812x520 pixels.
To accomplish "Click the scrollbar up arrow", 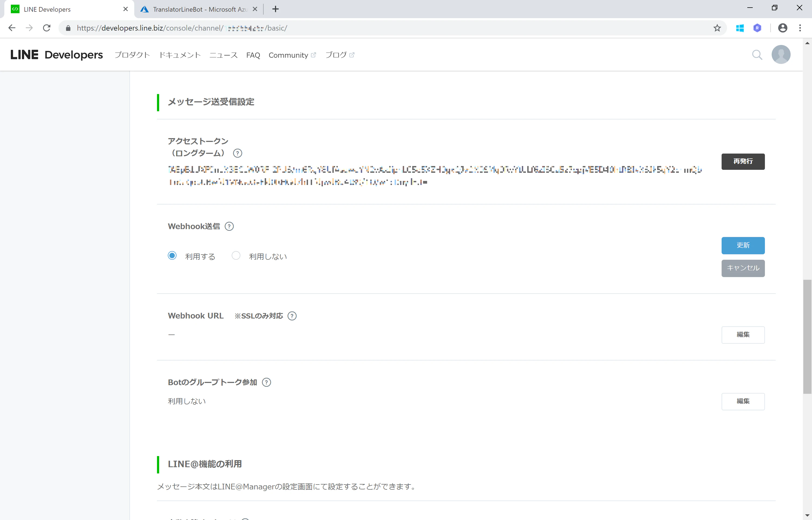I will pos(807,43).
